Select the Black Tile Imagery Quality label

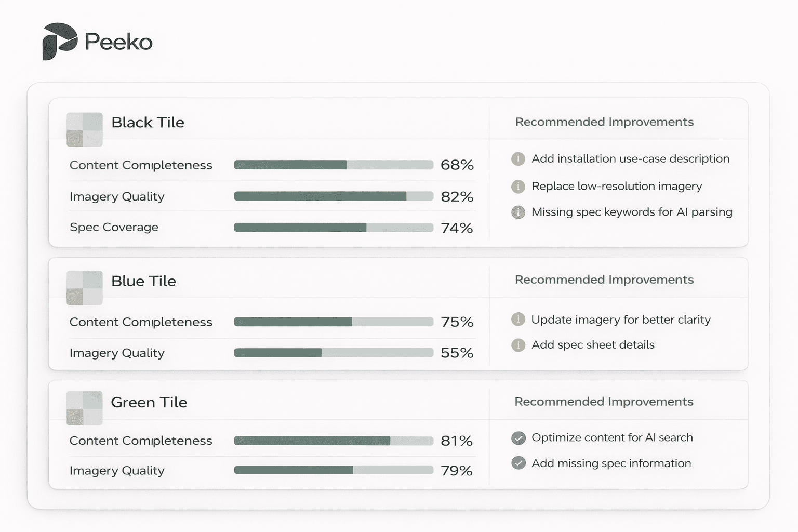tap(117, 197)
